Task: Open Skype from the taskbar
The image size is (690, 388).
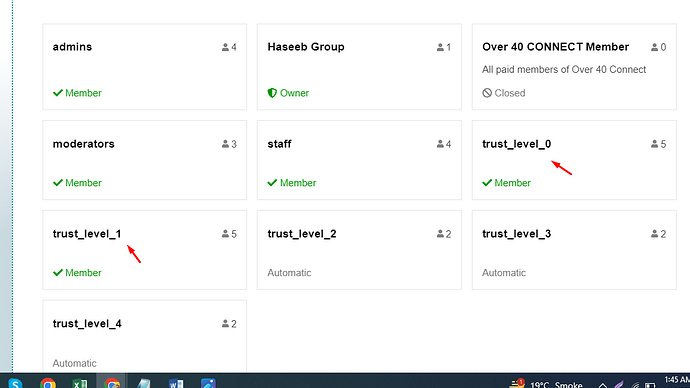Action: (x=15, y=383)
